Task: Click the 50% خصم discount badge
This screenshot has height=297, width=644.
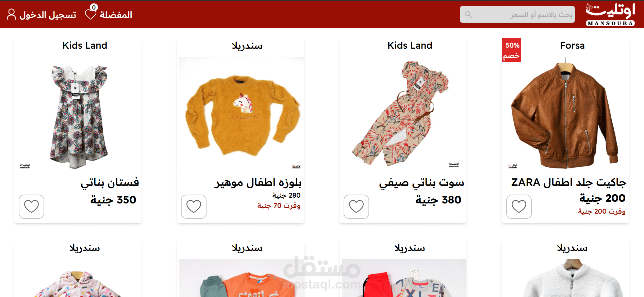Action: [x=512, y=50]
